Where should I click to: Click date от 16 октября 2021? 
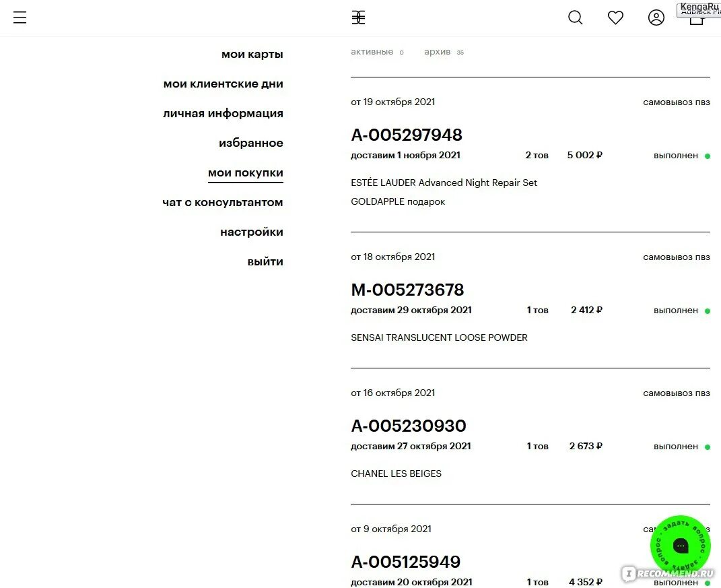click(392, 393)
